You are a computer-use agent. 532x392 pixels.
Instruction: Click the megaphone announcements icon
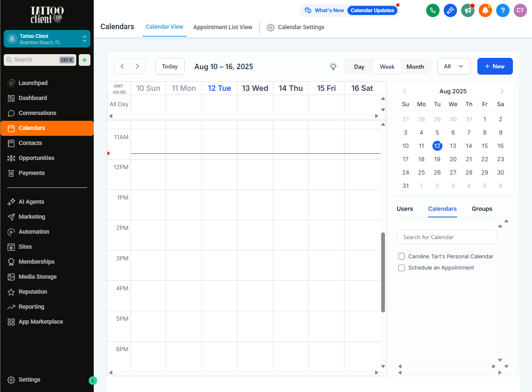click(x=467, y=10)
